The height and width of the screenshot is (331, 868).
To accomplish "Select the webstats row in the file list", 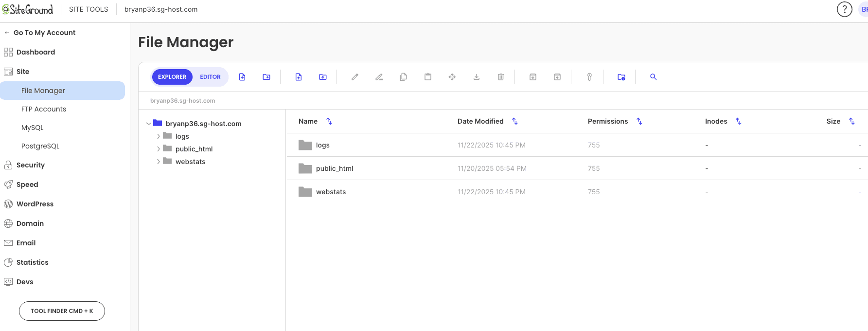I will tap(577, 192).
